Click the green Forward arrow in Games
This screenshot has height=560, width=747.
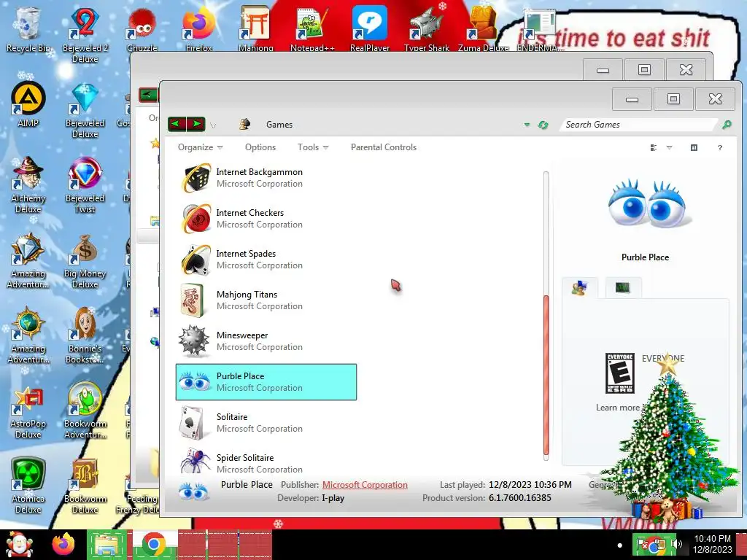[x=196, y=124]
